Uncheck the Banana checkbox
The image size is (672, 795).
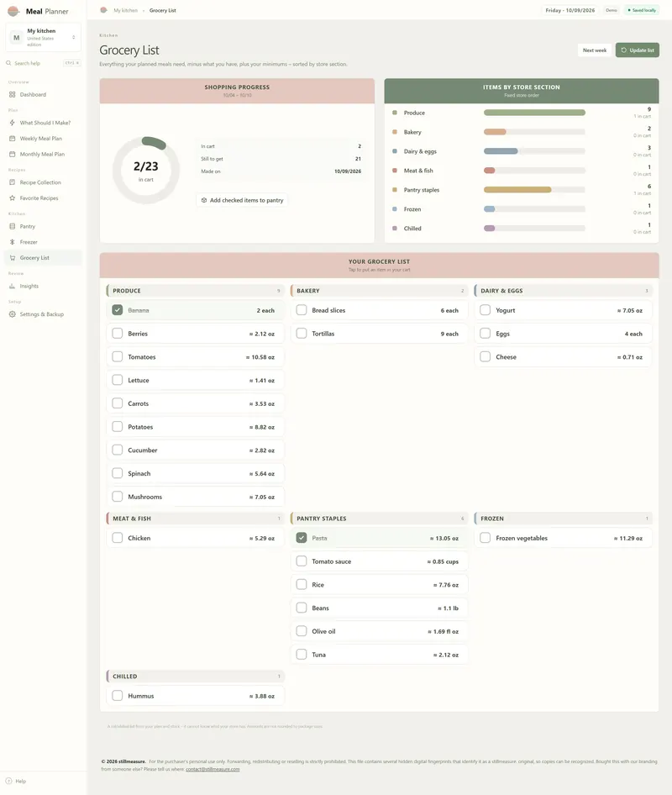click(x=117, y=310)
